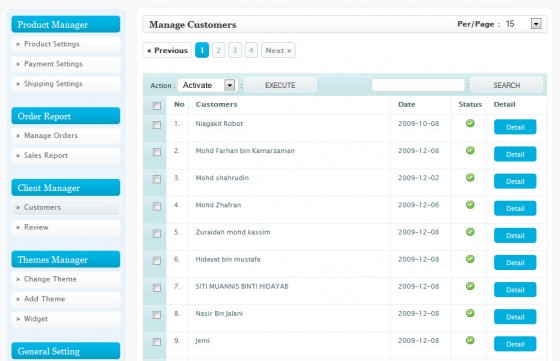Click green status icon in Jemi row
The image size is (560, 361).
coord(470,340)
